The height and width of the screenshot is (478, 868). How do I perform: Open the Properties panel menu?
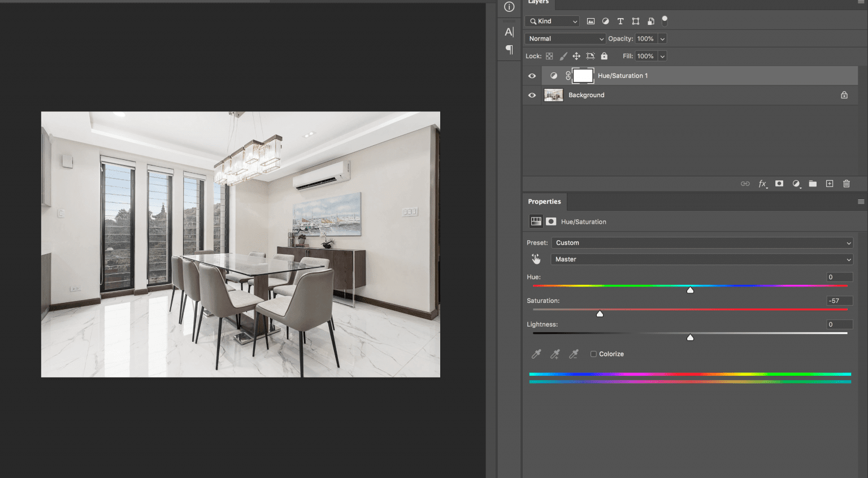coord(860,201)
